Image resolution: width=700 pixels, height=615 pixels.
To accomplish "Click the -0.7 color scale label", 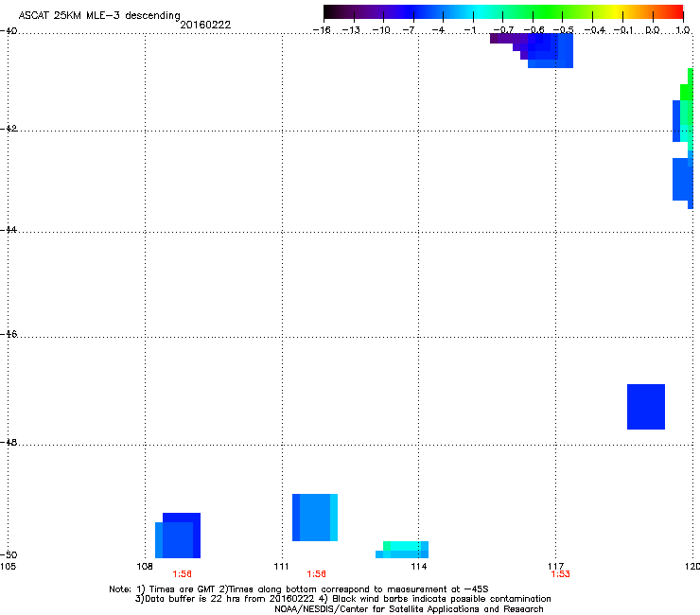I will tap(503, 30).
